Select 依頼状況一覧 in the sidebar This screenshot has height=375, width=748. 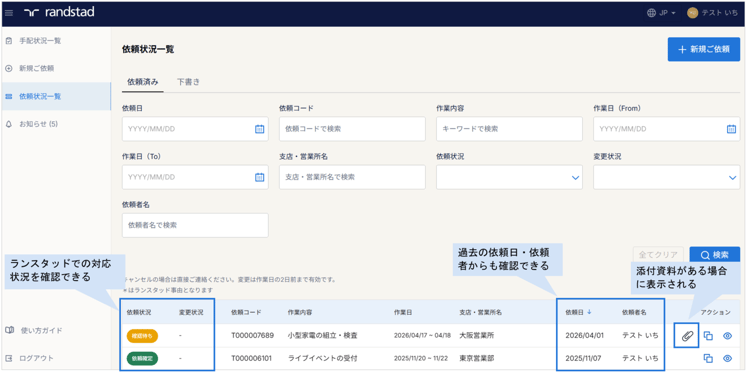point(56,96)
